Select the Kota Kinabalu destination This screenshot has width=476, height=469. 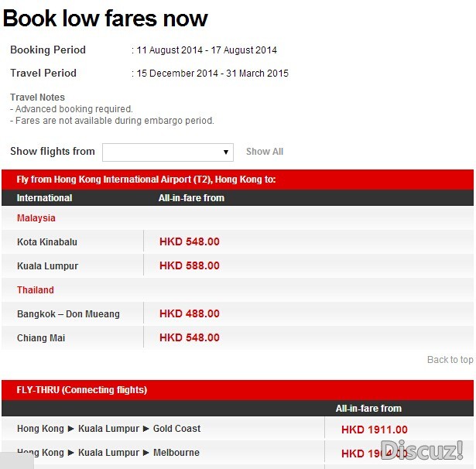(47, 242)
